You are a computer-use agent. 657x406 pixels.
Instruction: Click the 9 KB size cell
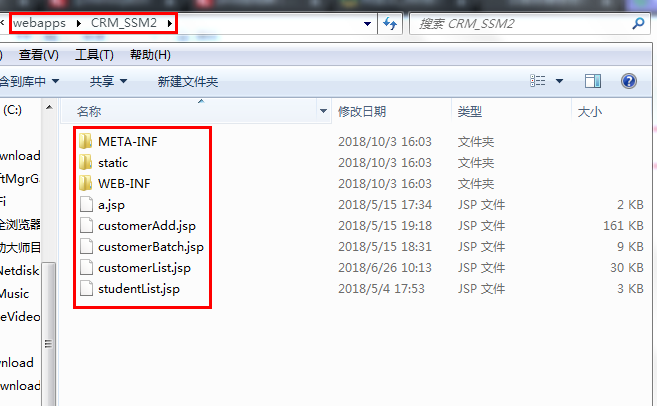pos(630,246)
